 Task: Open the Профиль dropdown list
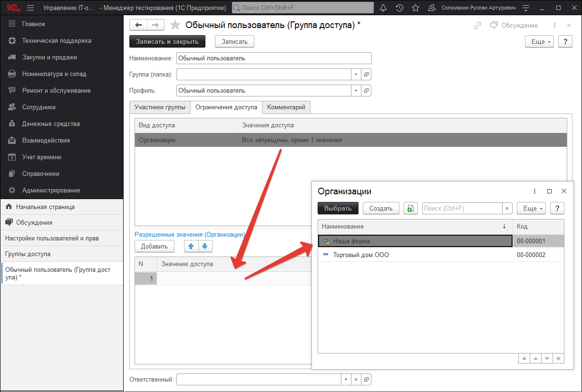pyautogui.click(x=356, y=90)
